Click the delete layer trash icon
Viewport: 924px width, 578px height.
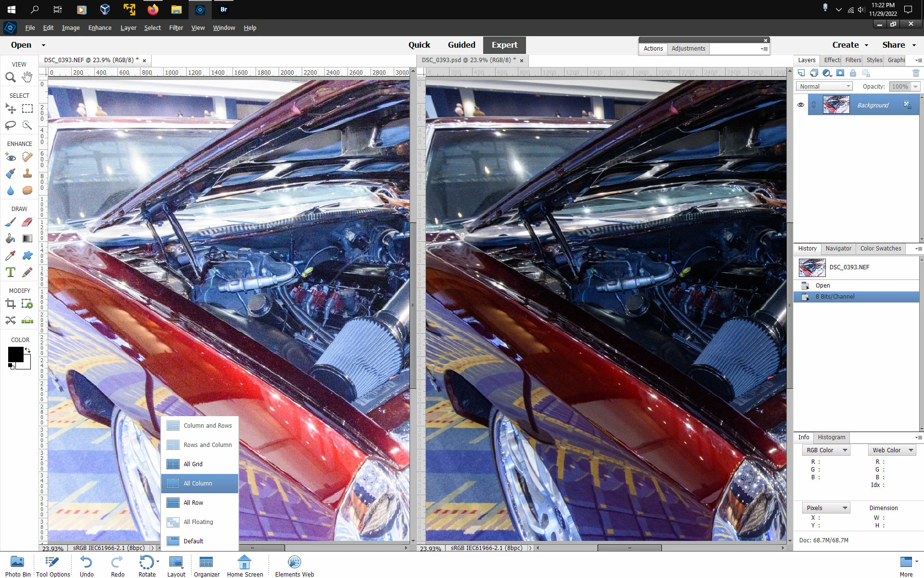[x=915, y=73]
